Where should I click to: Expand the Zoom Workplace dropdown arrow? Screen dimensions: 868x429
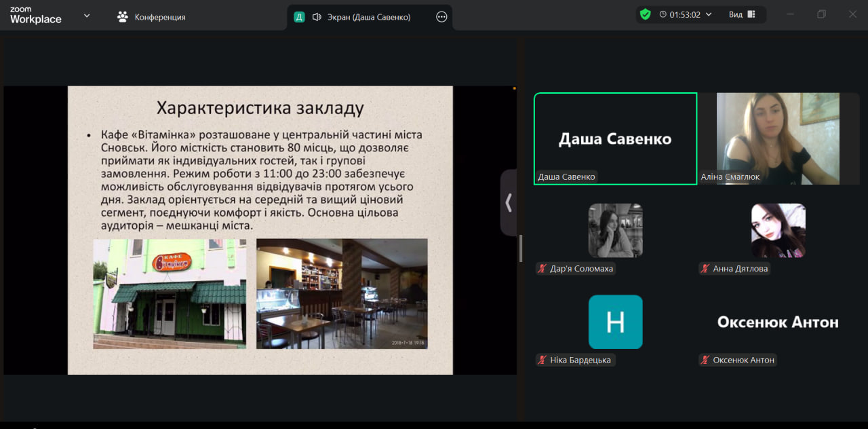[x=87, y=16]
